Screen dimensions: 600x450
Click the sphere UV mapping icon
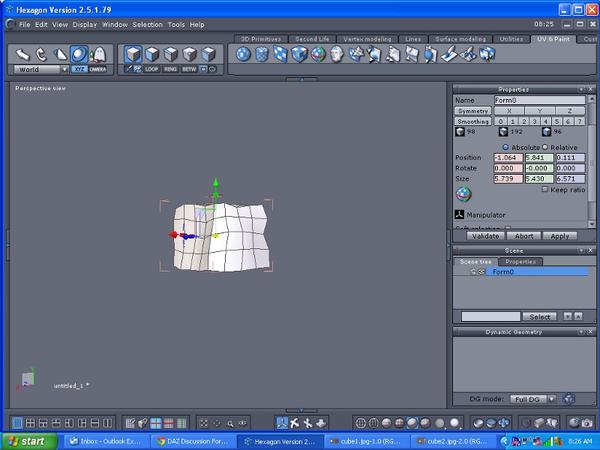243,54
